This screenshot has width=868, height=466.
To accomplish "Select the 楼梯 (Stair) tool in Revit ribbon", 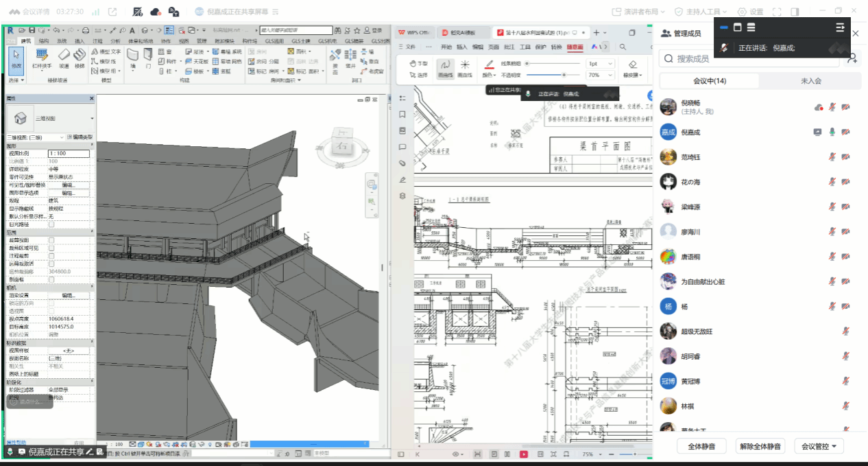I will [x=80, y=56].
